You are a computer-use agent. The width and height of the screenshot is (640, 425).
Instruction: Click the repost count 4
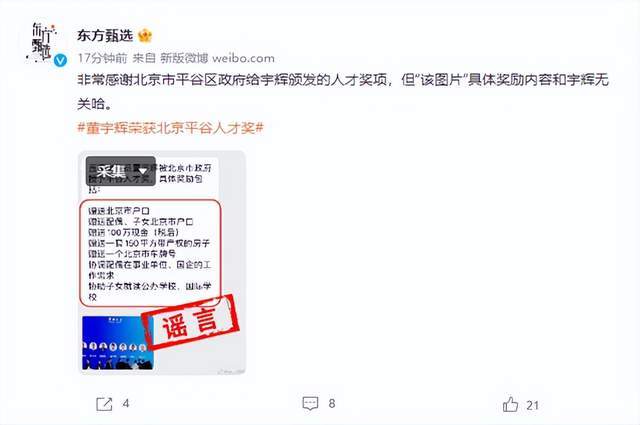(126, 404)
